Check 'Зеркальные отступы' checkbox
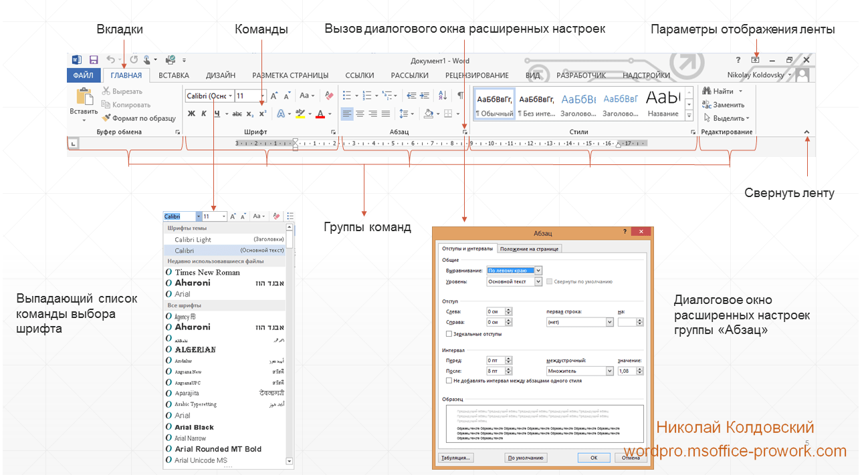Image resolution: width=868 pixels, height=475 pixels. tap(449, 333)
